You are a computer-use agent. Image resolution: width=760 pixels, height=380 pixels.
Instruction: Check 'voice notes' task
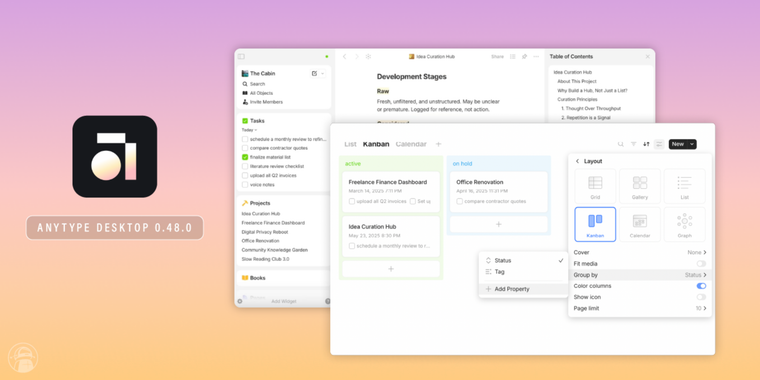tap(245, 185)
